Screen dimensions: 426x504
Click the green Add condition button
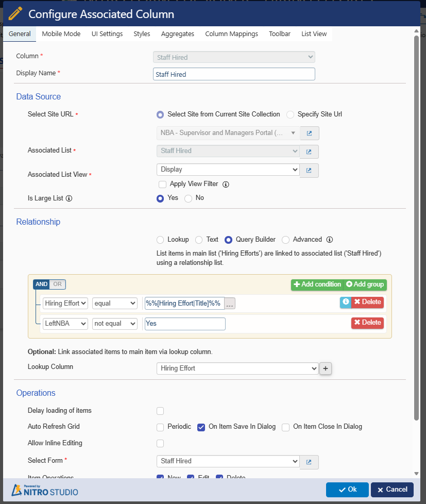pyautogui.click(x=317, y=284)
